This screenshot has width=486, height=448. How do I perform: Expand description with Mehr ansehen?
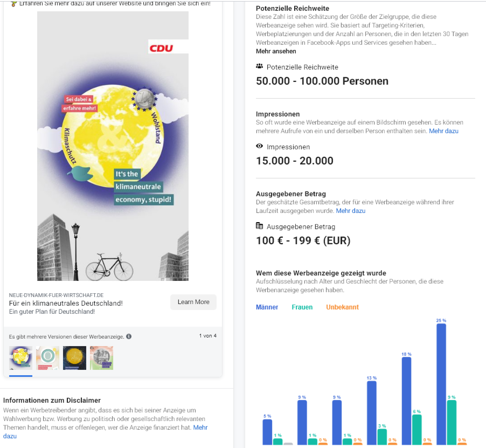[276, 51]
